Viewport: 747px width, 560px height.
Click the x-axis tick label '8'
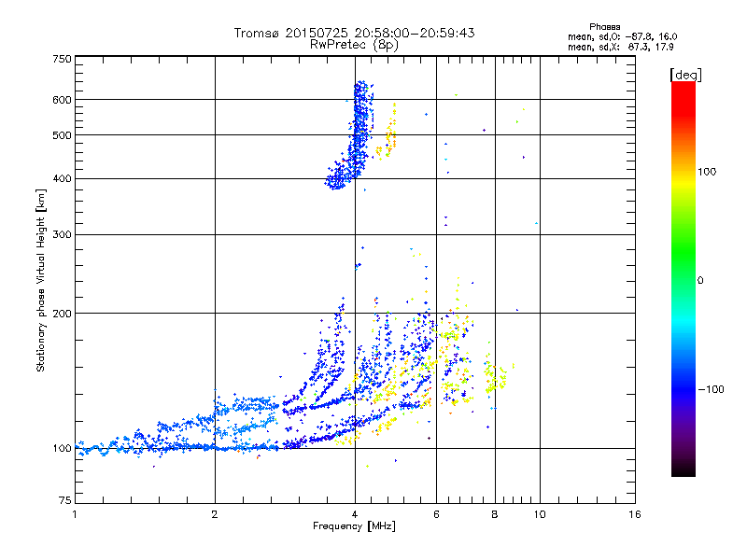(x=495, y=514)
